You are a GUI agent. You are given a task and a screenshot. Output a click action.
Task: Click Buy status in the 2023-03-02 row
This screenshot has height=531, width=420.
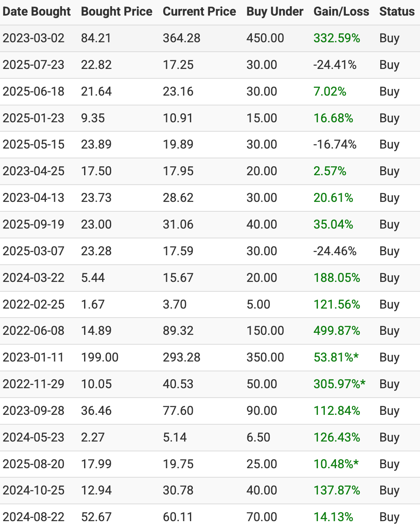pyautogui.click(x=389, y=38)
